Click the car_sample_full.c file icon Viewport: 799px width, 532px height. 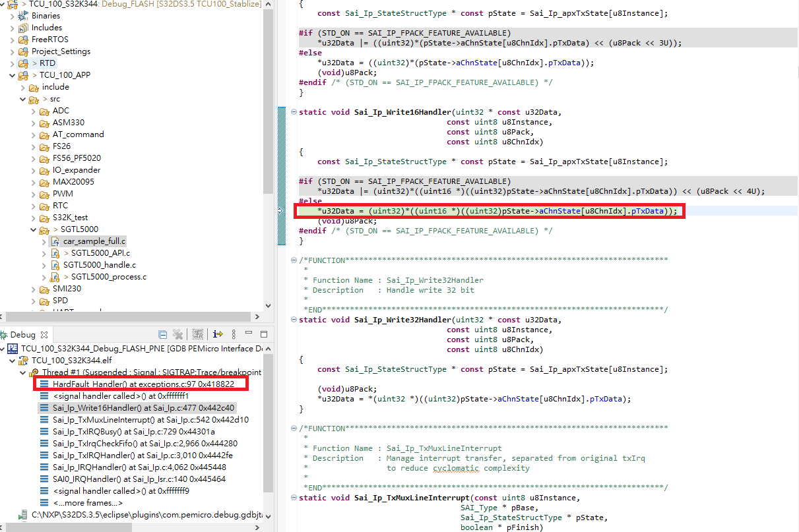point(55,241)
